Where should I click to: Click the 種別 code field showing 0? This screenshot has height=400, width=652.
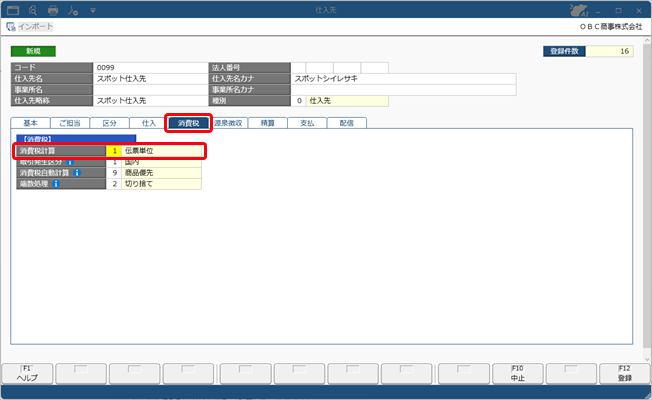coord(298,101)
